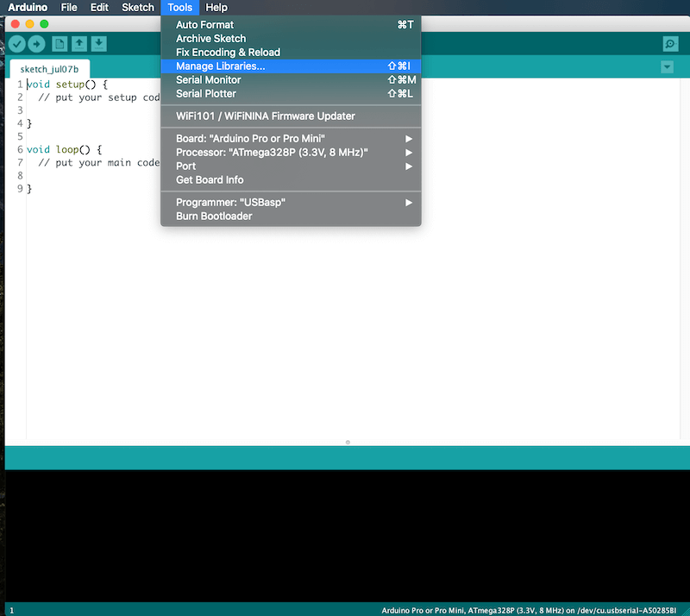Image resolution: width=690 pixels, height=616 pixels.
Task: Click the Verify checkmark icon
Action: (x=17, y=44)
